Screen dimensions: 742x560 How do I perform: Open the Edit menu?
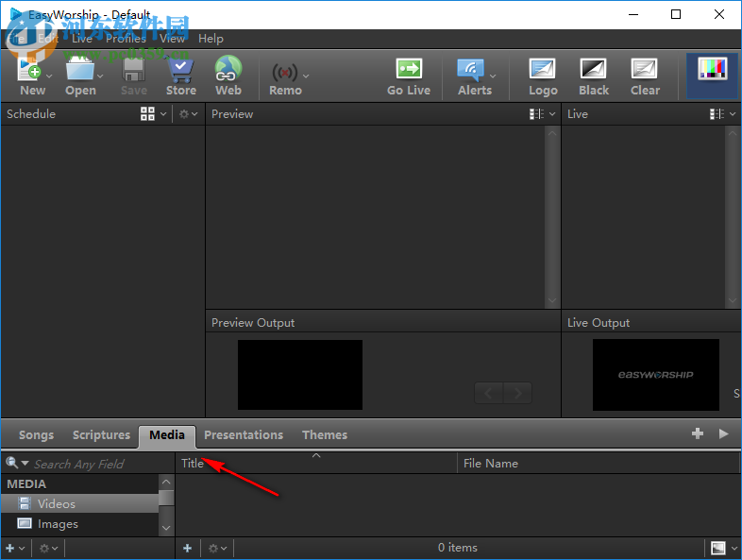[48, 39]
